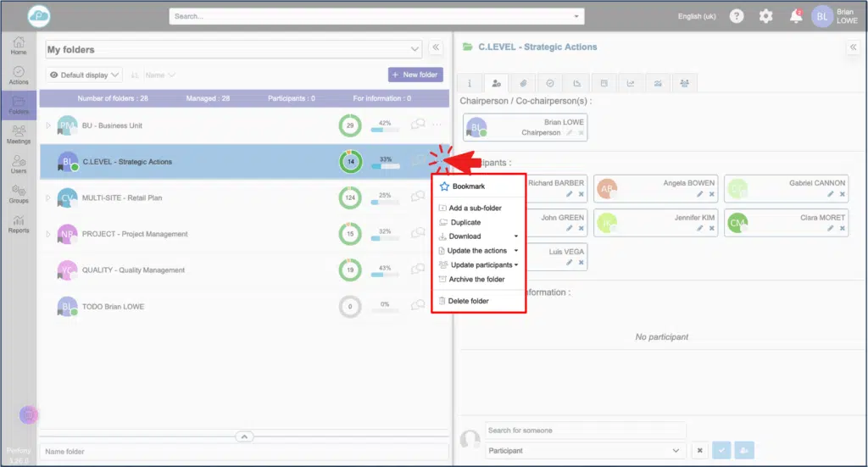Screen dimensions: 868x467
Task: Expand the BU - Business Unit folder tree
Action: tap(48, 125)
